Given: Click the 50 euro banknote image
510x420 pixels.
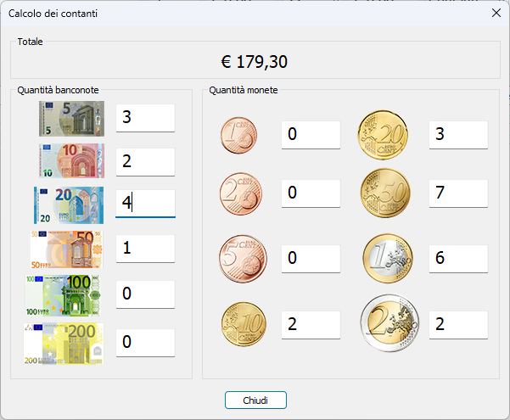Looking at the screenshot, I should click(66, 249).
